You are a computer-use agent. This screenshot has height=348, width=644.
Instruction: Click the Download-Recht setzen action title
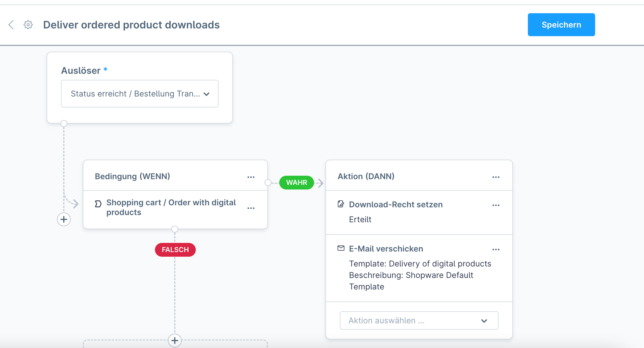click(x=396, y=204)
